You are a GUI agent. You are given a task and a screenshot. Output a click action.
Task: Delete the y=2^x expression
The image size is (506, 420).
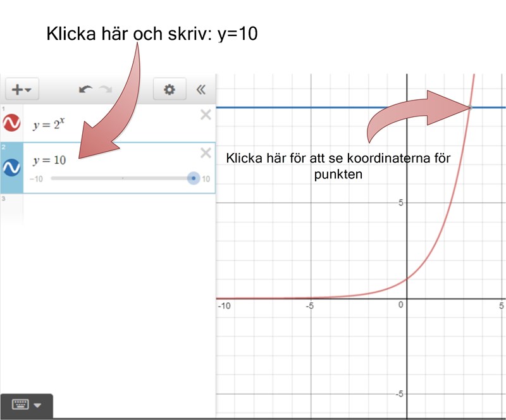click(206, 114)
